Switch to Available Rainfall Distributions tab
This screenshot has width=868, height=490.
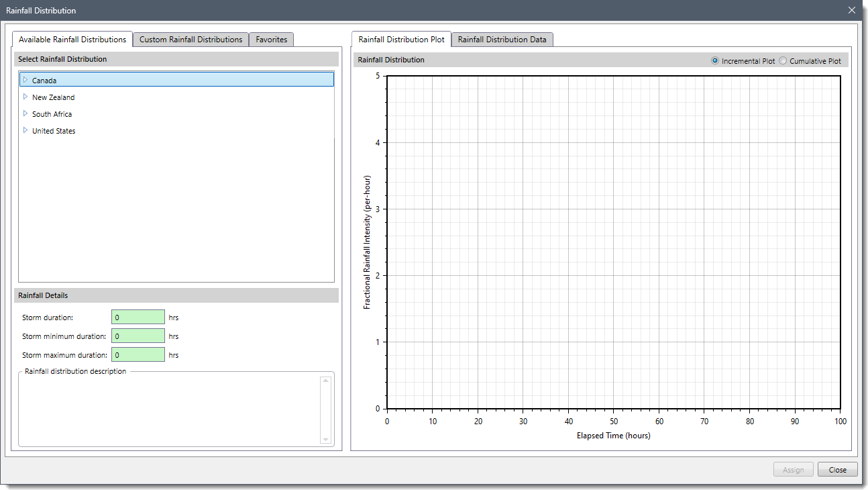[72, 40]
